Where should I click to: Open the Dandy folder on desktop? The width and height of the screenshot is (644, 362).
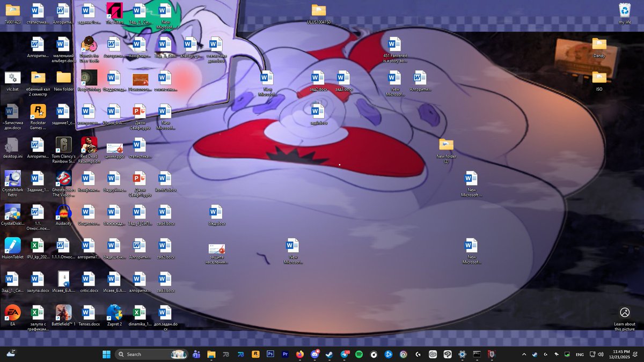point(599,48)
